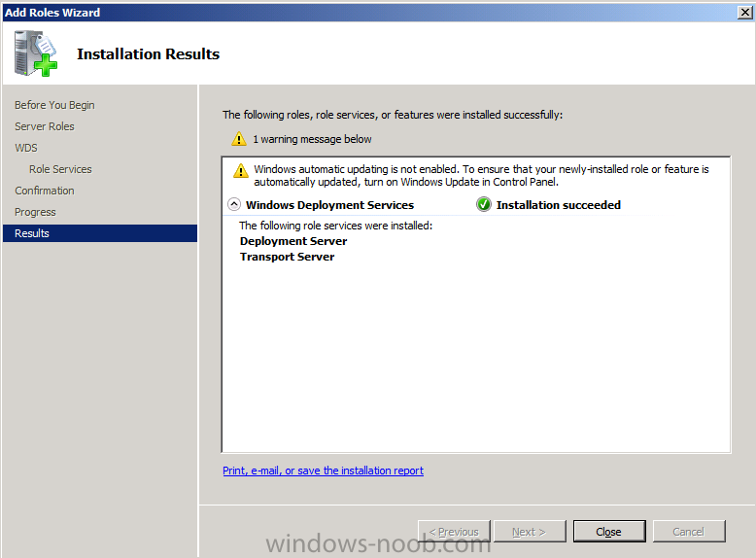Close the wizard with the title bar X
The image size is (756, 558).
coord(745,13)
